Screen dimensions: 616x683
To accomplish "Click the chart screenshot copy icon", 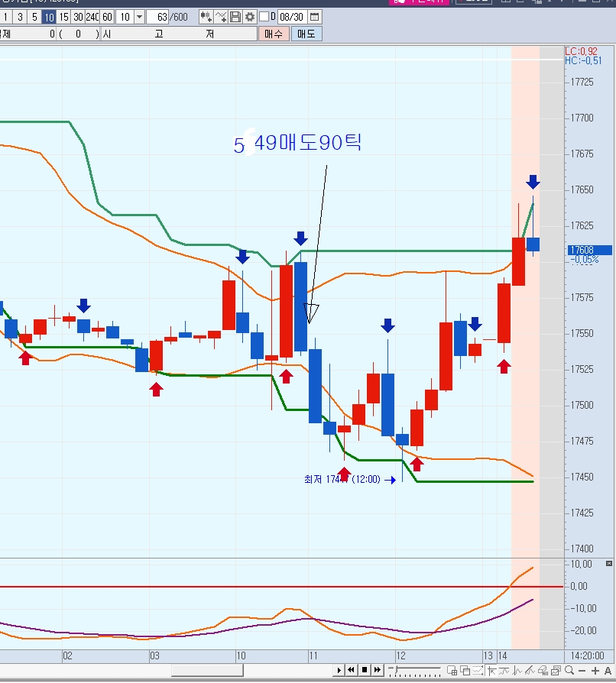I will [556, 671].
